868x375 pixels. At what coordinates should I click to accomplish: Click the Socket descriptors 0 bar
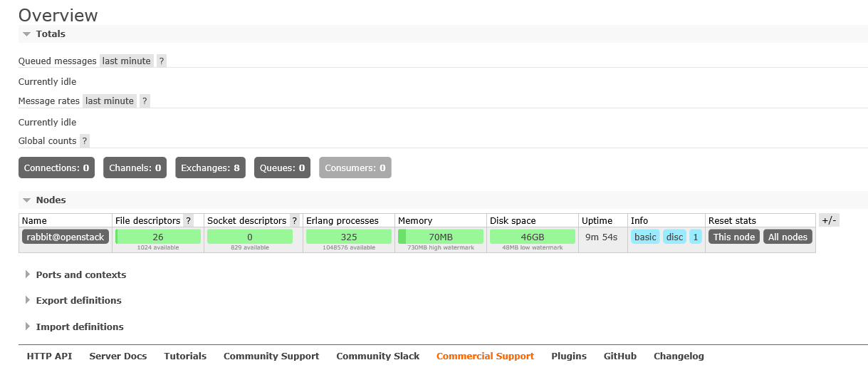(x=250, y=237)
